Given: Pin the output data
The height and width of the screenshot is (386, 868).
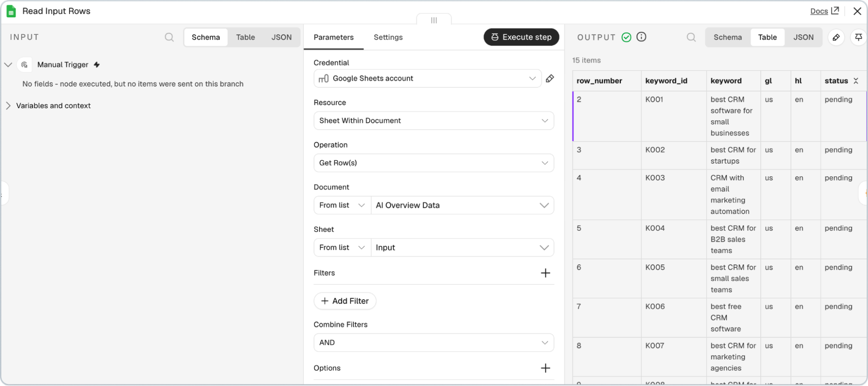Looking at the screenshot, I should (x=858, y=37).
